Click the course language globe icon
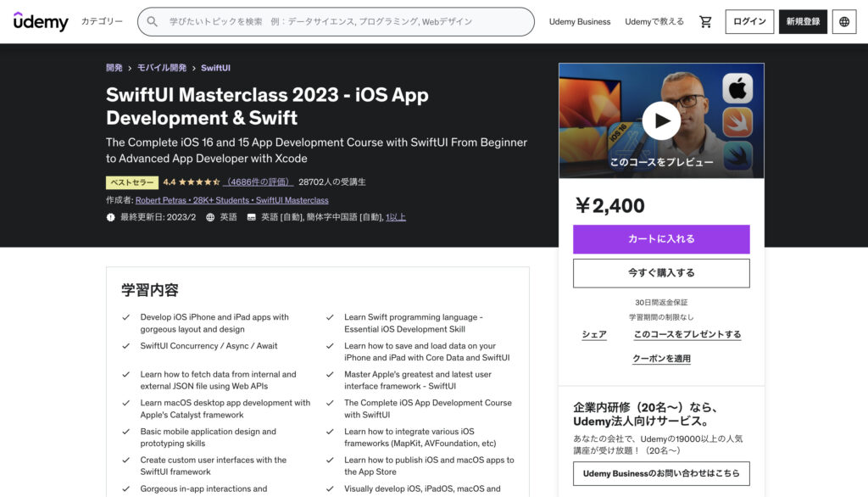The image size is (868, 497). pos(210,217)
